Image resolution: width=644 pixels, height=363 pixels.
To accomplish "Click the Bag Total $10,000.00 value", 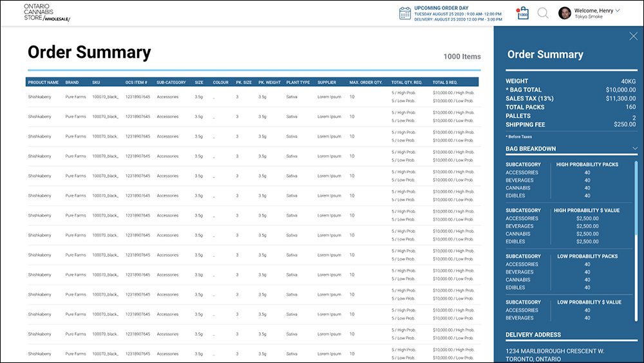I will (x=621, y=90).
